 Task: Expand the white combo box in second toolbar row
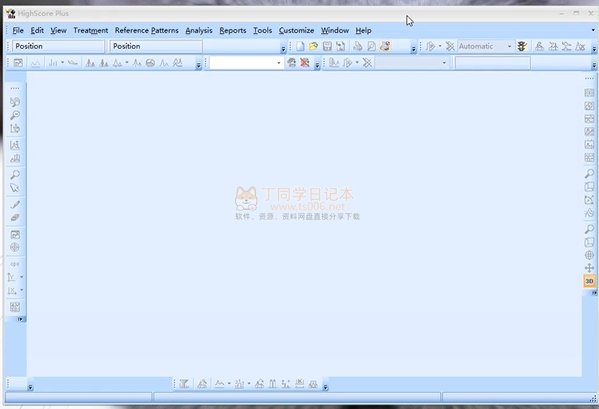(x=278, y=63)
